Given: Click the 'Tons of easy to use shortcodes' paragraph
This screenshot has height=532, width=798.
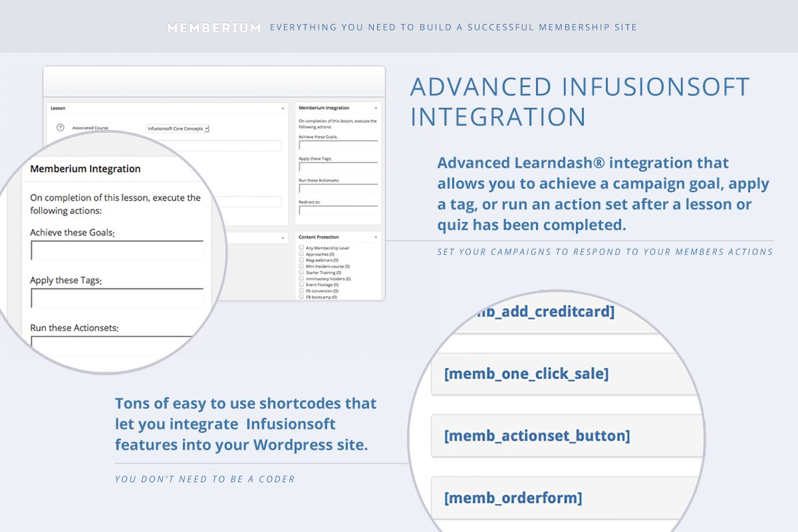Looking at the screenshot, I should 246,424.
